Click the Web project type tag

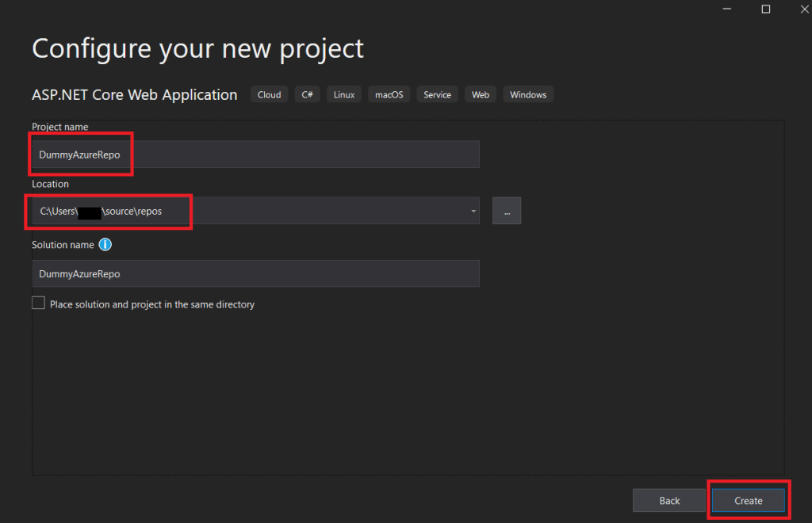point(481,95)
